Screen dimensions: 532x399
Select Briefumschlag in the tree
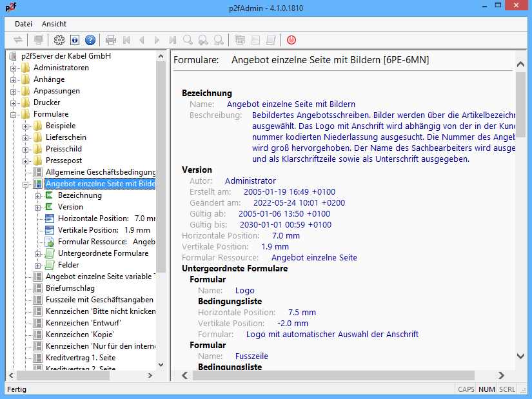70,288
